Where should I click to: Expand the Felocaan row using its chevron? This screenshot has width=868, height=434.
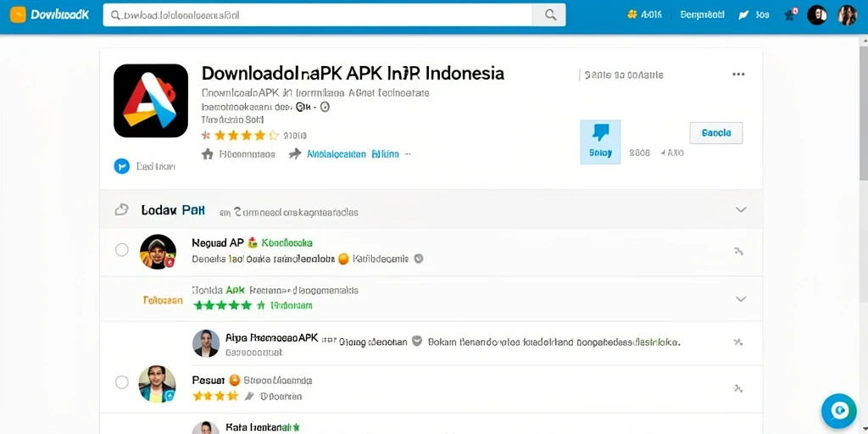tap(741, 299)
